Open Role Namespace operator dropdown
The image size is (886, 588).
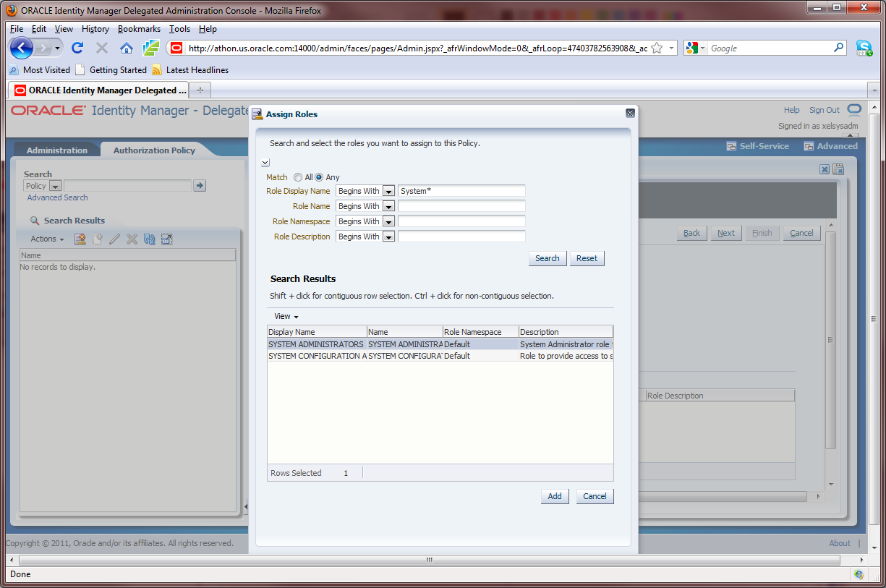click(x=388, y=221)
